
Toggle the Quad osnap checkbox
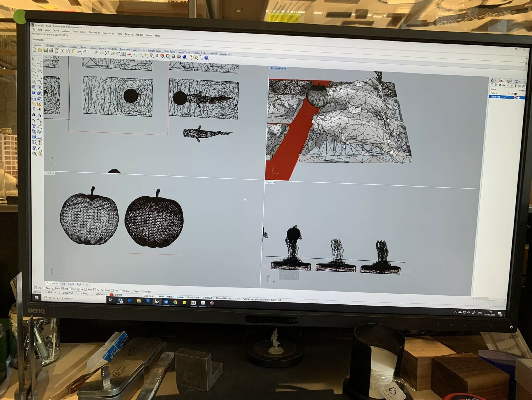[103, 290]
